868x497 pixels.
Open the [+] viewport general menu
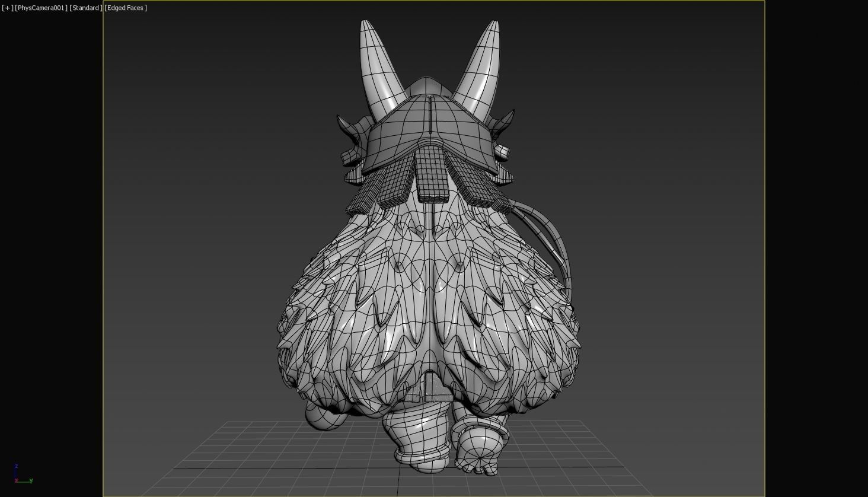point(8,8)
